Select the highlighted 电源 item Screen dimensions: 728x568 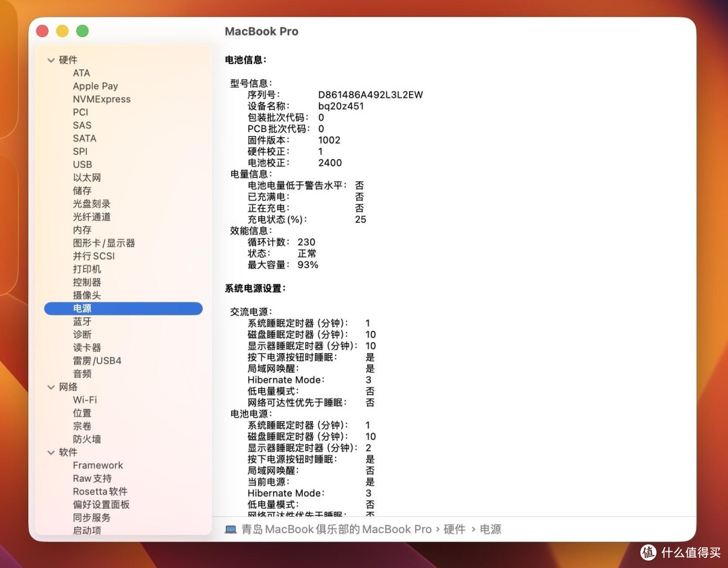[123, 308]
